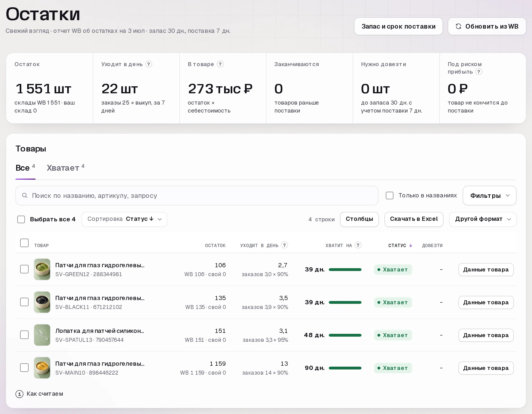The image size is (532, 414).
Task: Click the 273 тыс ₽ value
Action: pyautogui.click(x=220, y=89)
